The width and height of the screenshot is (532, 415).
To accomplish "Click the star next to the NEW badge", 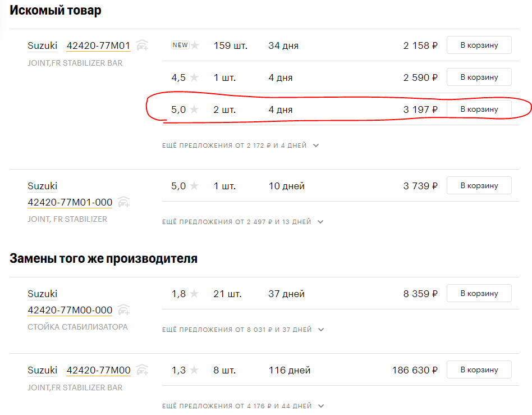I will tap(195, 45).
